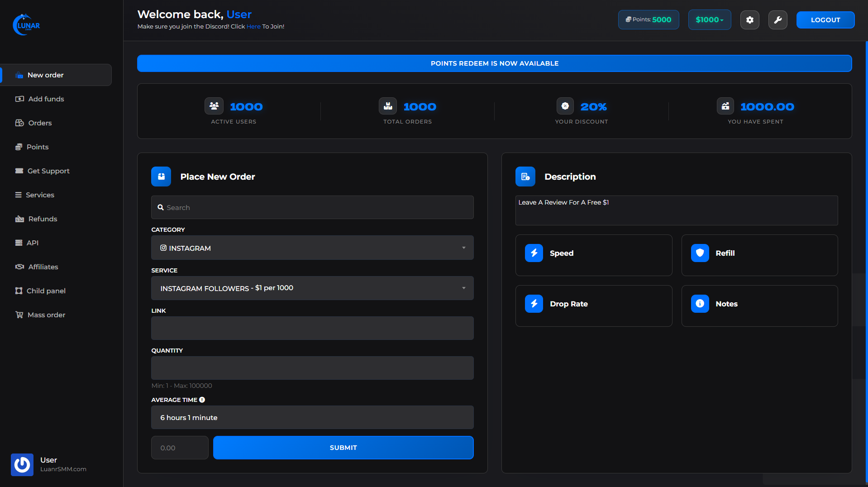Click the Points 5000 badge
The height and width of the screenshot is (487, 868).
(648, 20)
